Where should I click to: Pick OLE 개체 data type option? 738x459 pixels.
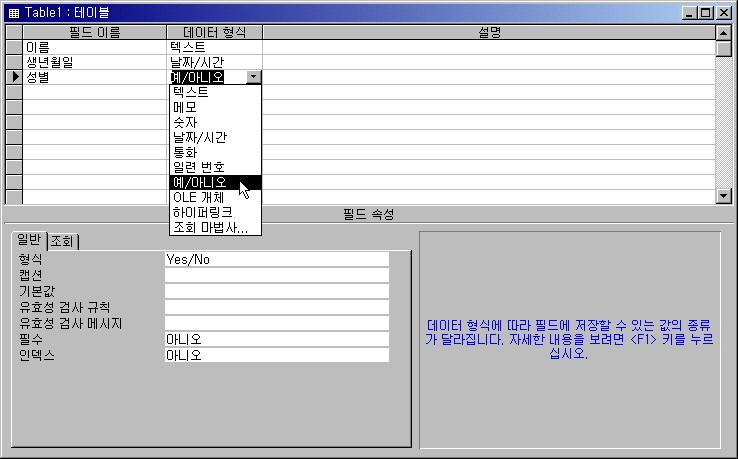(x=215, y=197)
